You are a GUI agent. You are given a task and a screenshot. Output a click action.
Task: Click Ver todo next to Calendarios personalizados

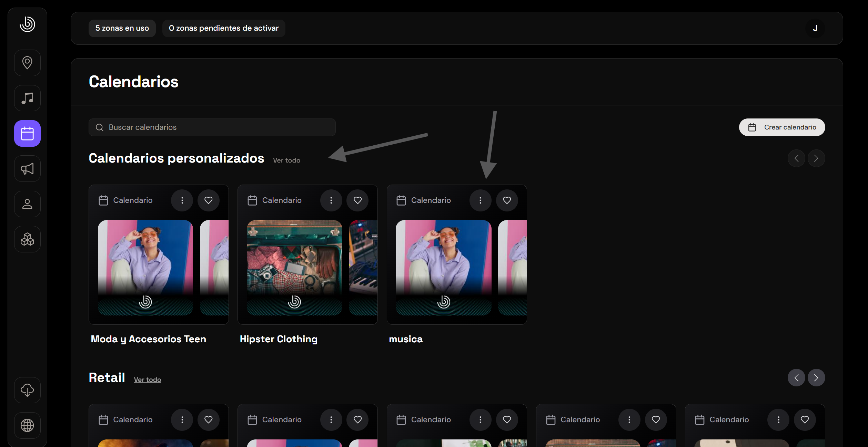[x=286, y=160]
